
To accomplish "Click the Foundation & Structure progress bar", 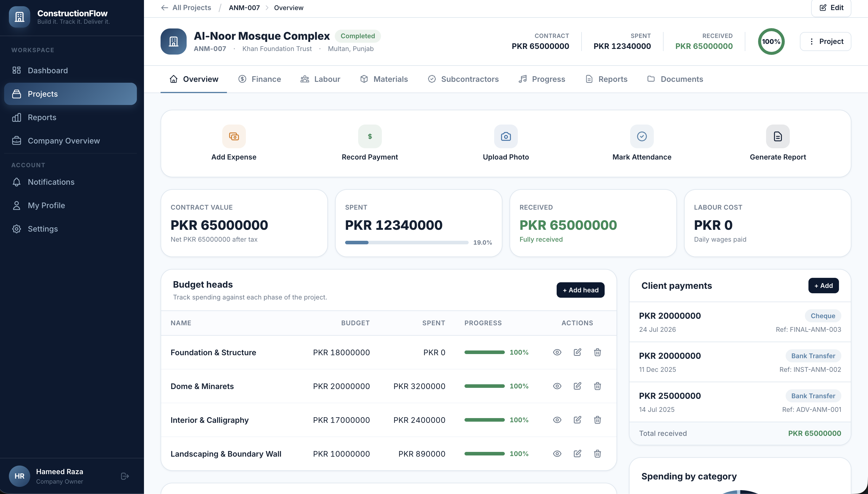I will coord(484,352).
